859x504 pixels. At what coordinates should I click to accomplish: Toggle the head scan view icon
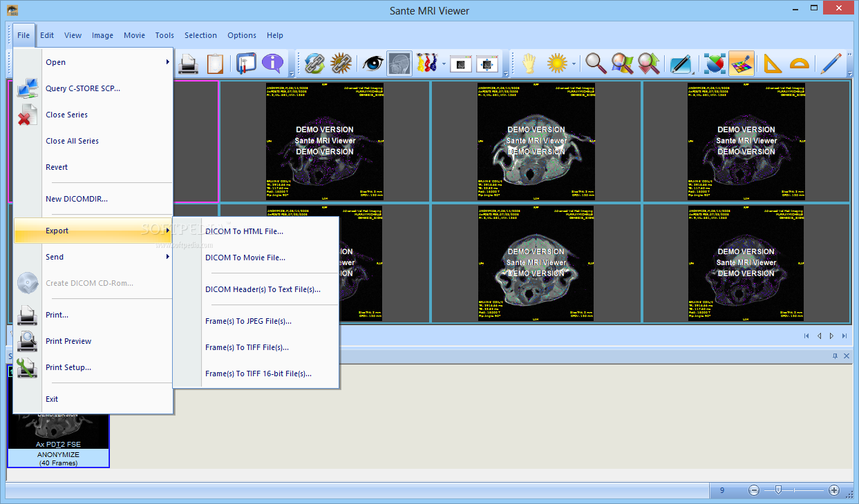click(x=399, y=64)
